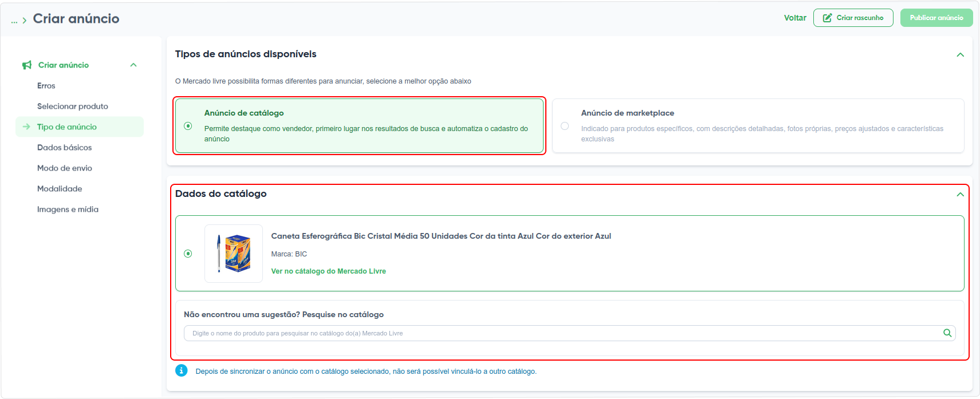
Task: Select the Anúncio de marketplace radio button
Action: pos(565,126)
